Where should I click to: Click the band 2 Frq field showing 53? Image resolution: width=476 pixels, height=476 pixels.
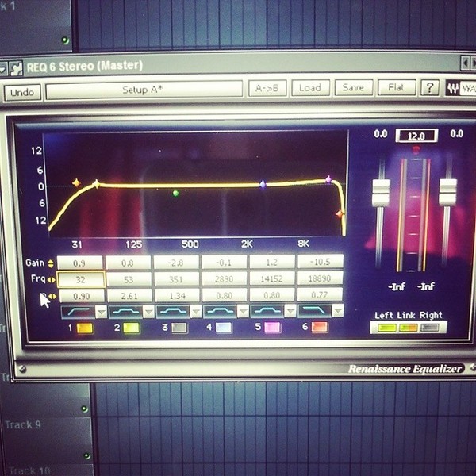129,279
